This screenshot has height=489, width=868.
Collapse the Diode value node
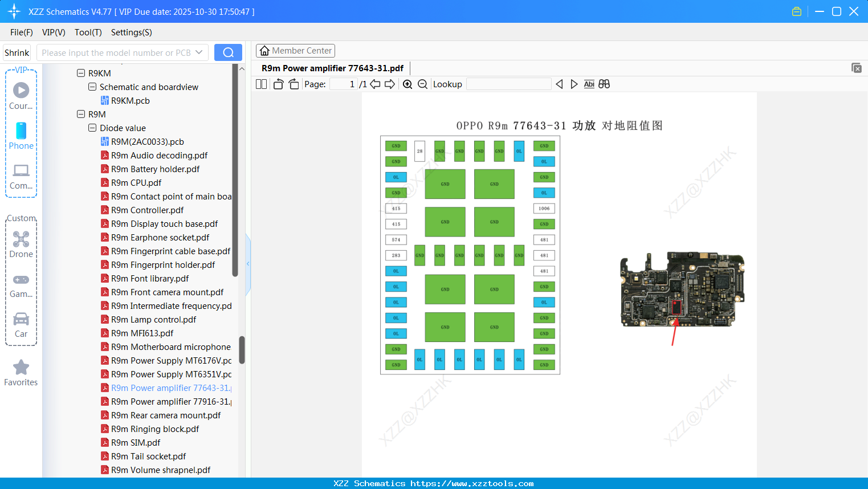click(92, 128)
